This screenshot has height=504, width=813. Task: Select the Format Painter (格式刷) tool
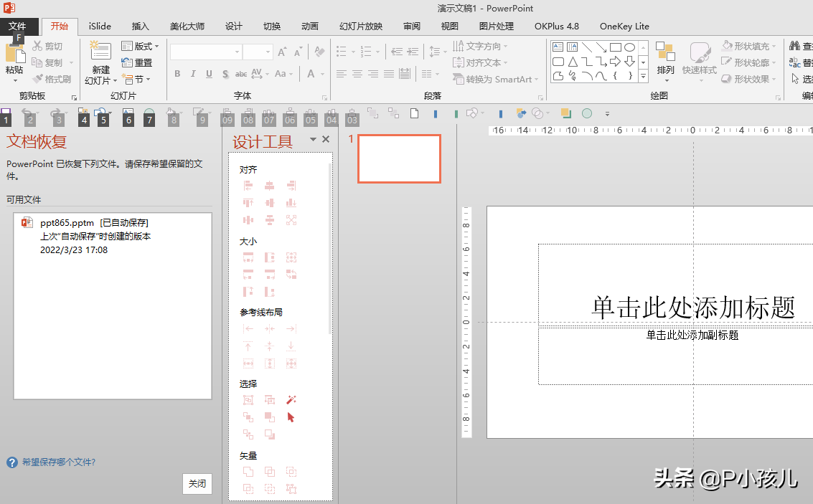(52, 80)
